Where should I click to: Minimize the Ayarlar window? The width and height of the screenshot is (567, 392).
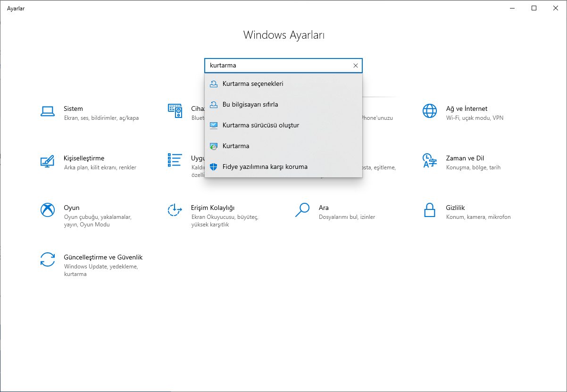[512, 8]
